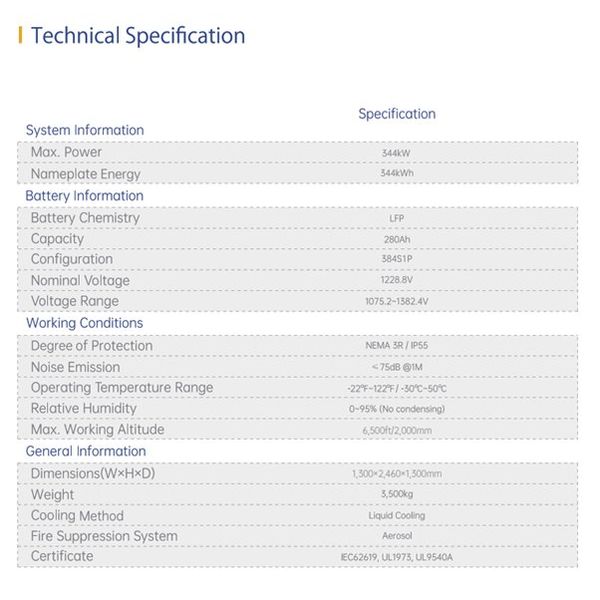Select the Specification column header
Image resolution: width=600 pixels, height=600 pixels.
click(397, 114)
